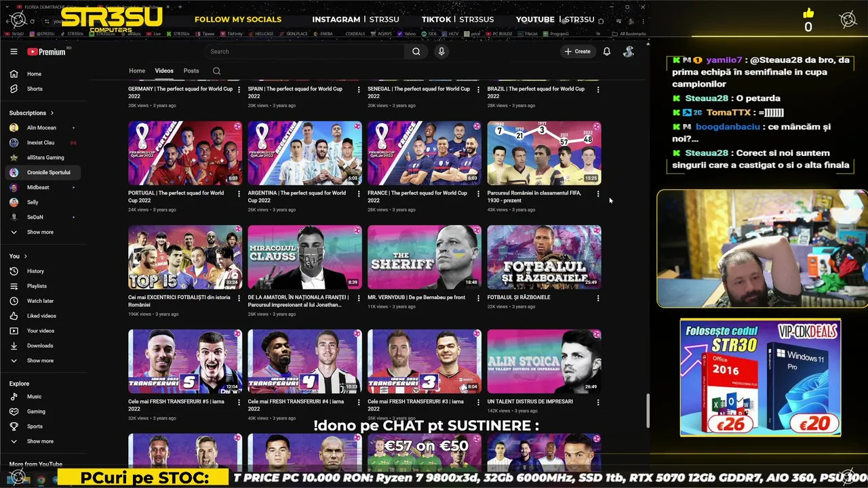The height and width of the screenshot is (488, 868).
Task: Open the notifications bell
Action: pos(607,52)
